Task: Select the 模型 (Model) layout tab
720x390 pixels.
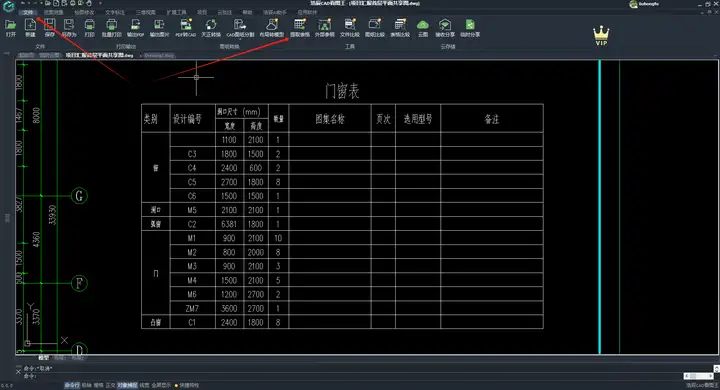Action: click(x=43, y=357)
